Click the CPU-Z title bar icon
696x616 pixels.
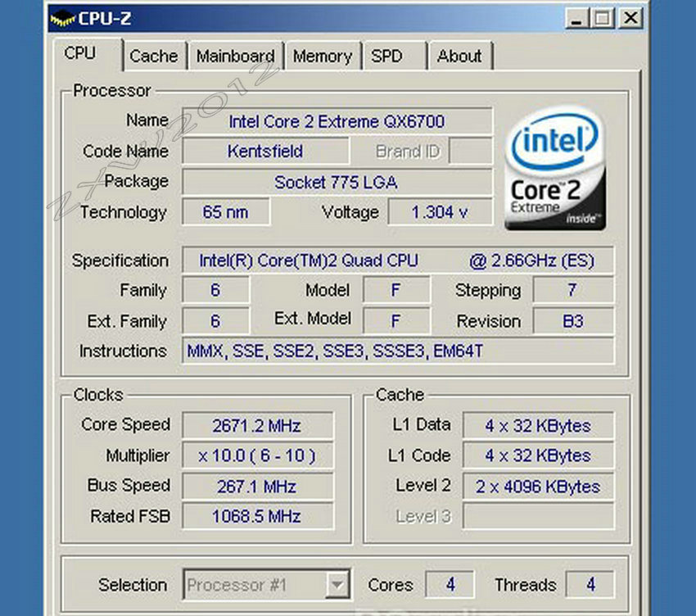click(x=63, y=16)
